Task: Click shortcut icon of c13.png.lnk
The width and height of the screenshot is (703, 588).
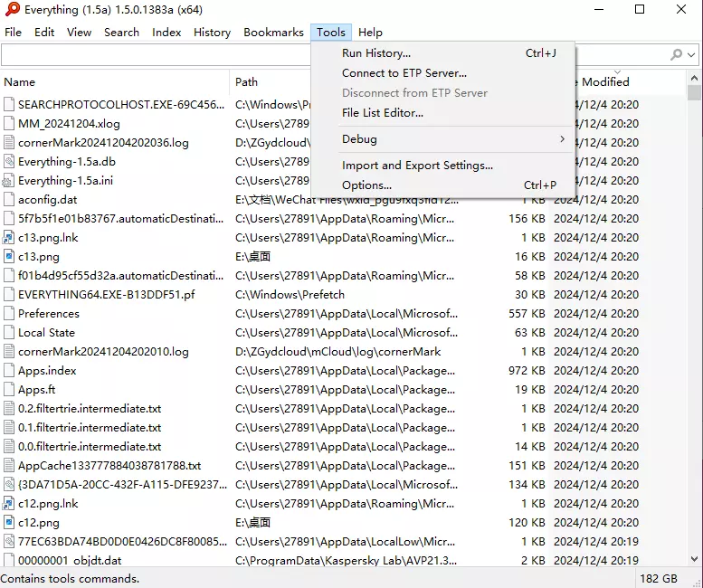Action: point(8,238)
